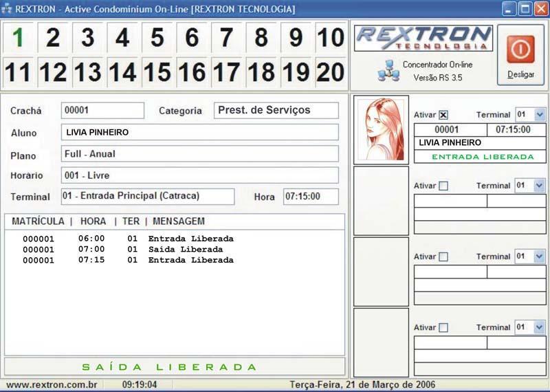The width and height of the screenshot is (550, 392).
Task: Select number button 19
Action: [296, 72]
